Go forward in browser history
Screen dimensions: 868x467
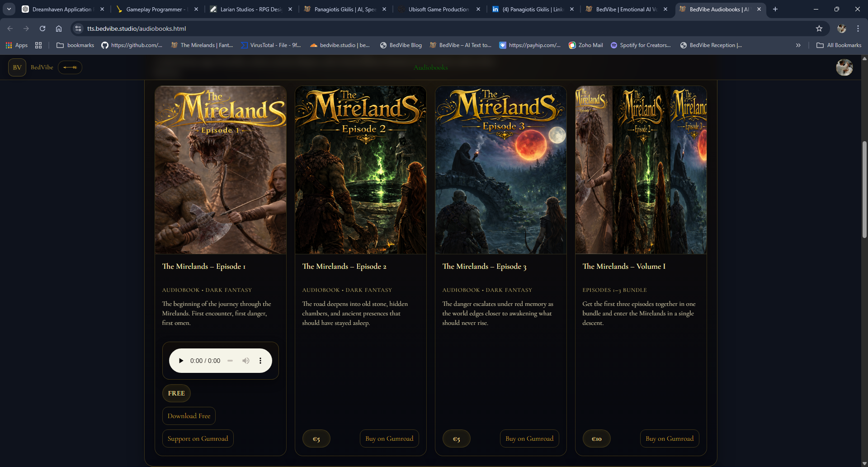point(26,29)
